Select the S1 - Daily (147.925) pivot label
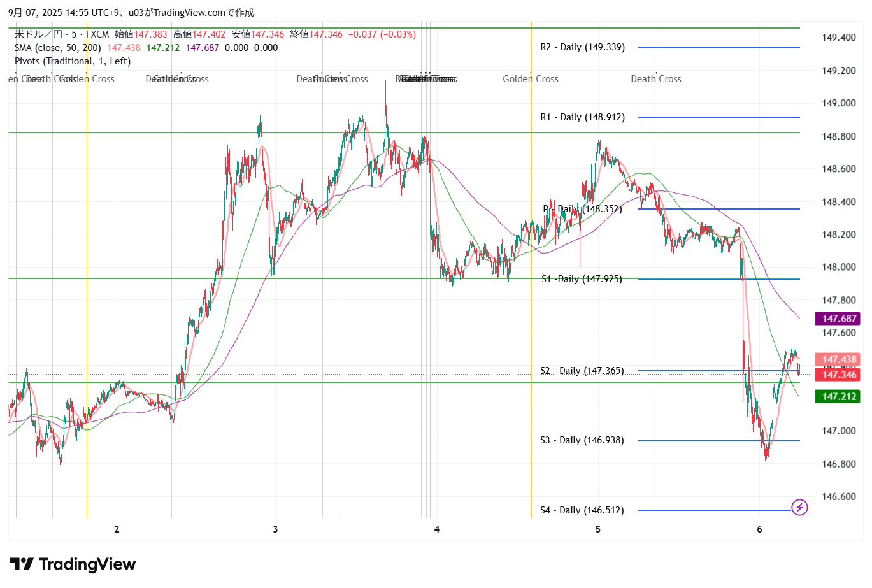 tap(582, 279)
